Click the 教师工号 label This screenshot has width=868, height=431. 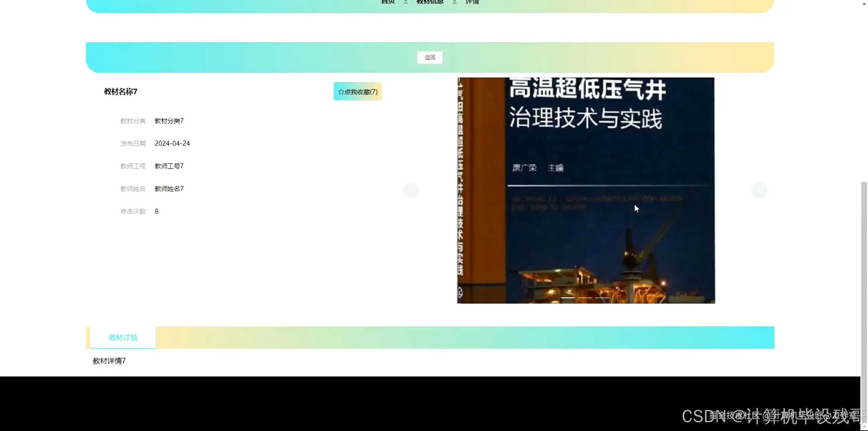[x=133, y=166]
